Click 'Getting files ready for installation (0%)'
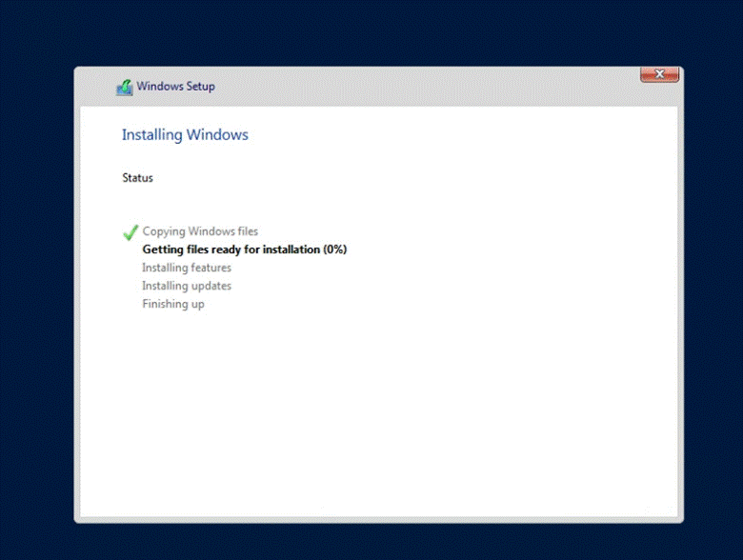This screenshot has height=560, width=743. [x=245, y=250]
